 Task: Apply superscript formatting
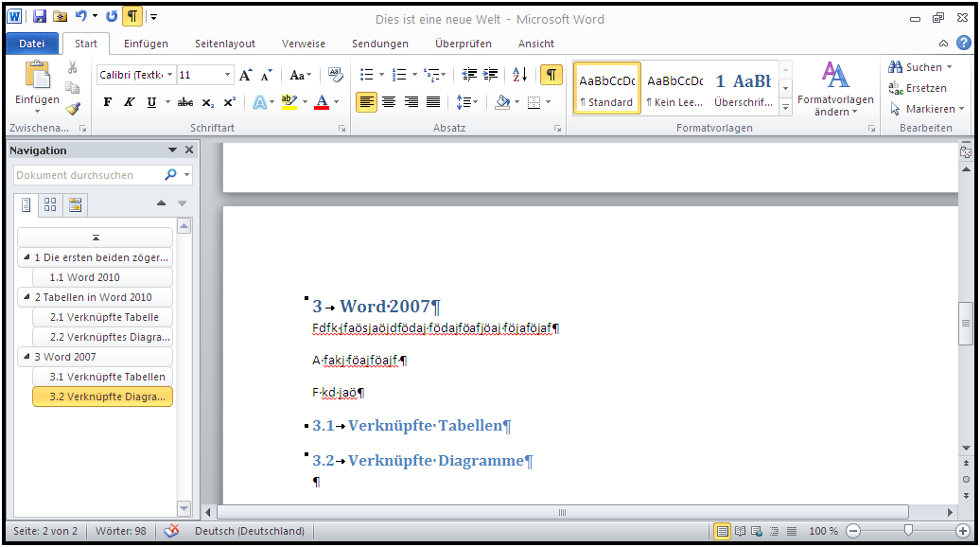pos(229,102)
